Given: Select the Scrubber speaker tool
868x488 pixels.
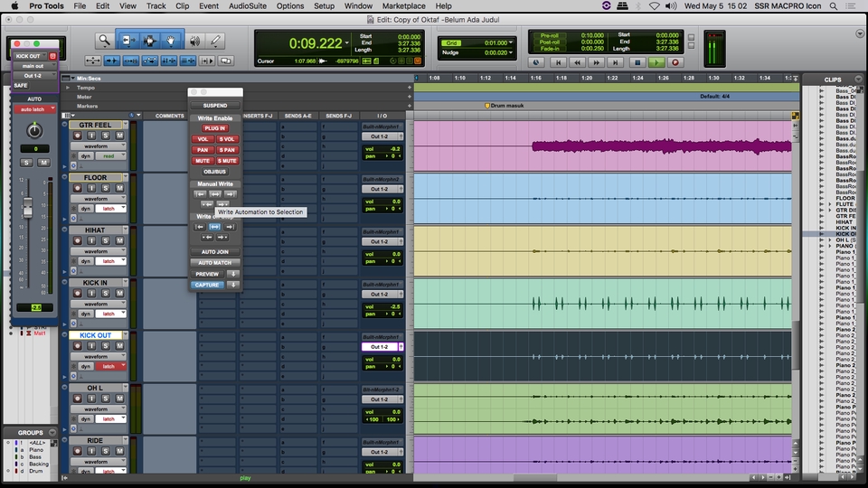Looking at the screenshot, I should tap(194, 41).
